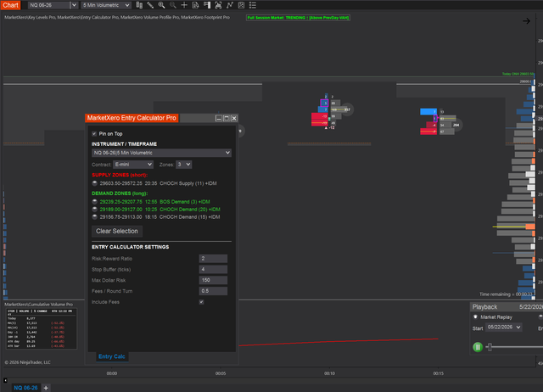Select demand zone 29189.00-29127.00 radio

point(94,210)
